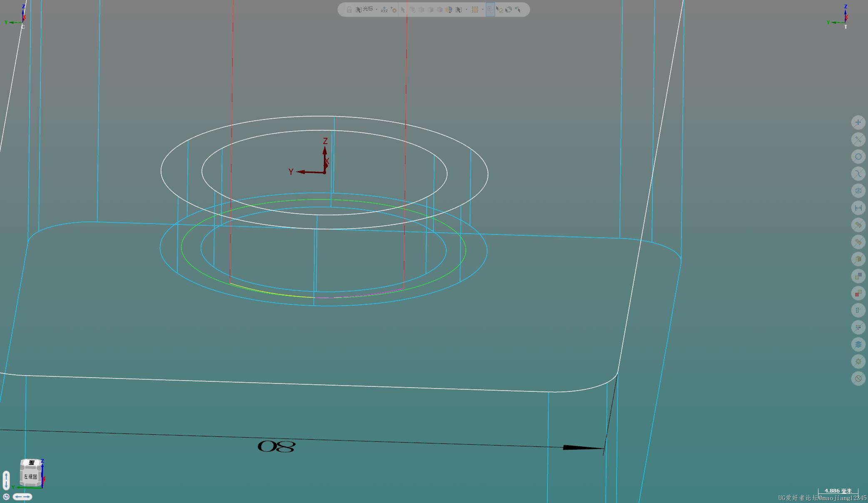Click the stacked layers circle icon
The width and height of the screenshot is (868, 503).
pos(858,344)
